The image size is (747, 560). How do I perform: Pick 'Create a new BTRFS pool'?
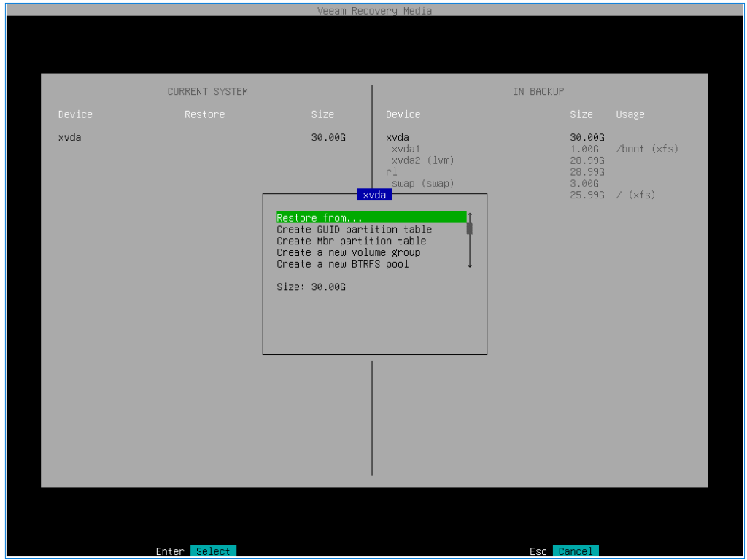coord(343,264)
